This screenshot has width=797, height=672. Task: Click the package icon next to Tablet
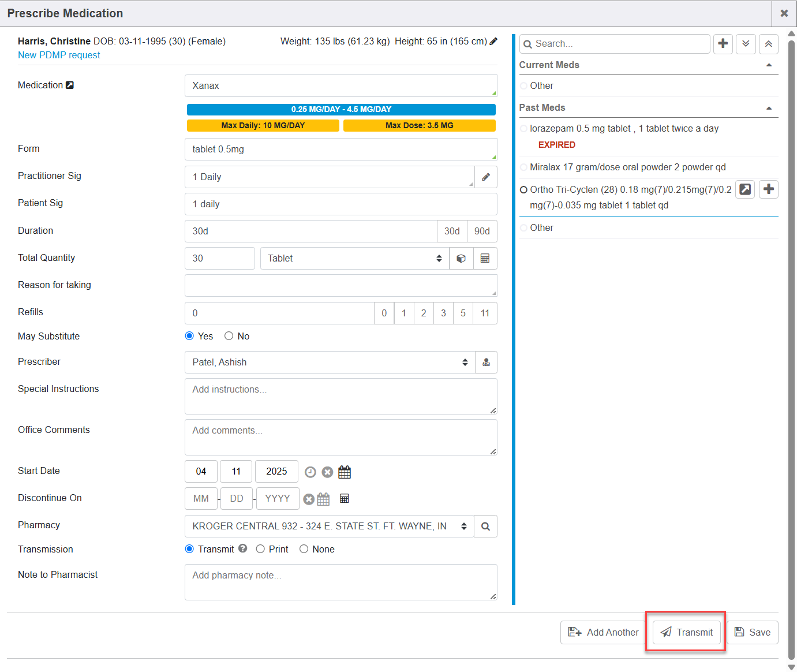[x=461, y=259]
